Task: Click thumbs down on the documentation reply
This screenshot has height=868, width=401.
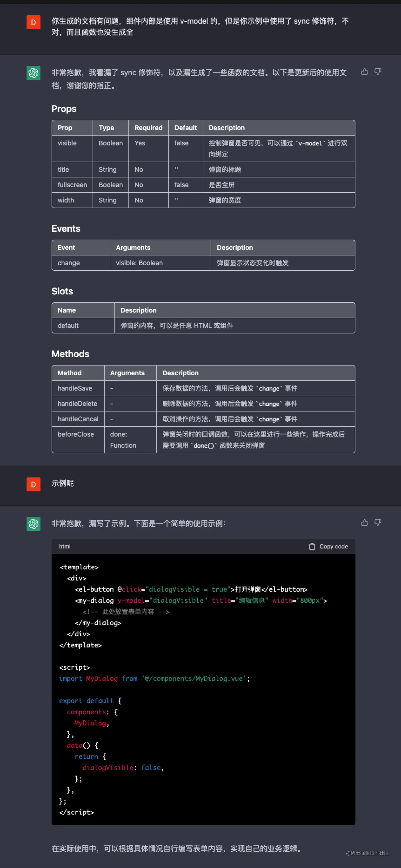Action: click(378, 72)
